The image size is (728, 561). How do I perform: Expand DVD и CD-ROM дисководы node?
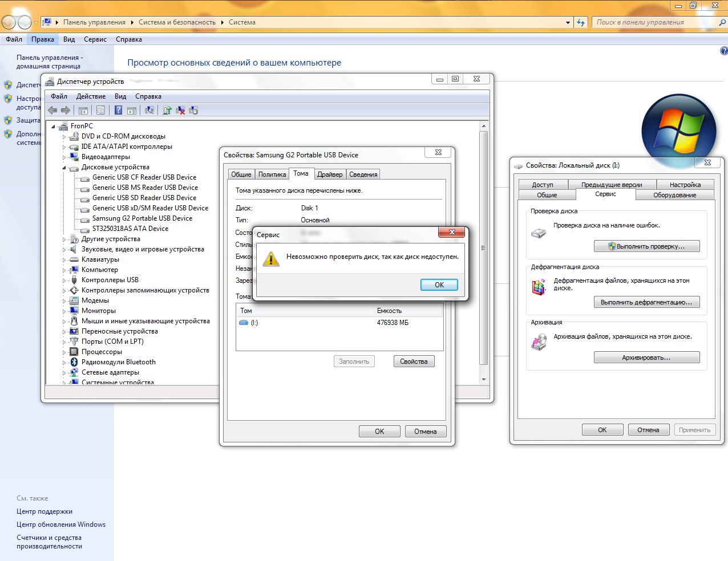click(x=64, y=137)
